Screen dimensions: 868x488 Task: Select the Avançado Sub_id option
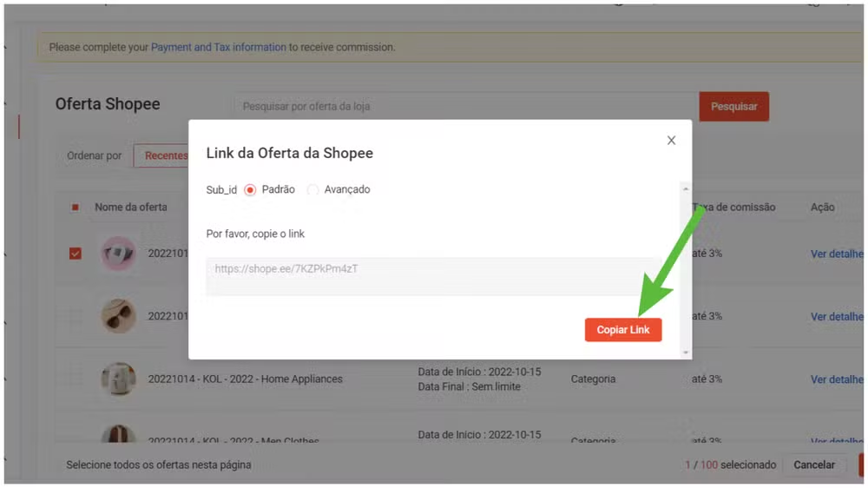tap(312, 190)
